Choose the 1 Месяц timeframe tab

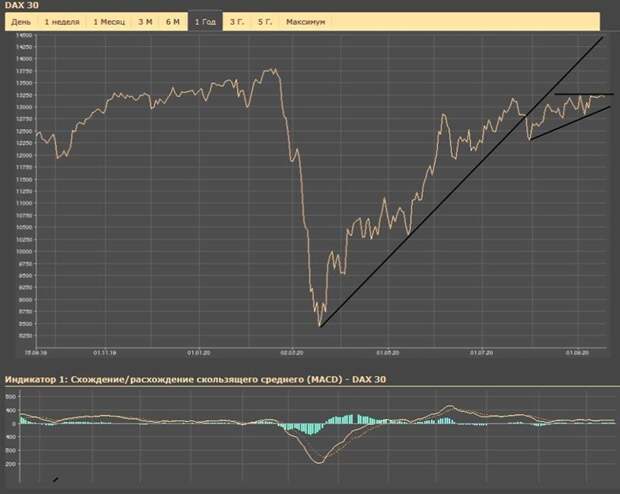(x=109, y=22)
